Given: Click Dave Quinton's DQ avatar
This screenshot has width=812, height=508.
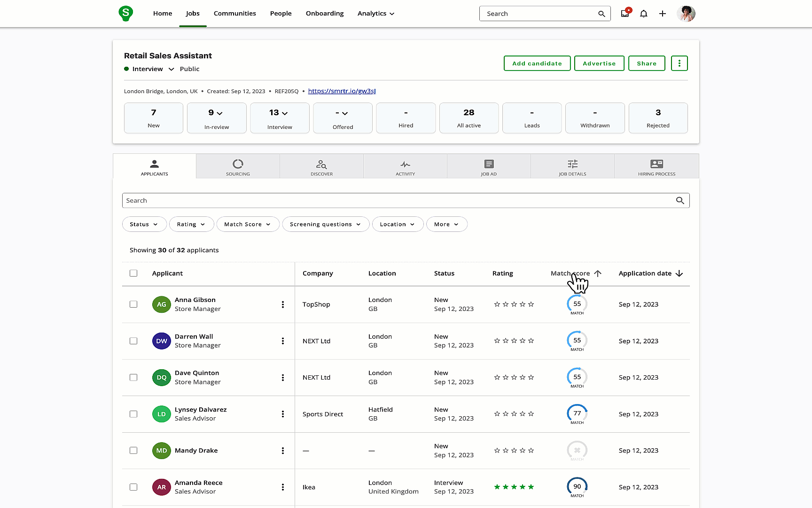Looking at the screenshot, I should coord(162,377).
